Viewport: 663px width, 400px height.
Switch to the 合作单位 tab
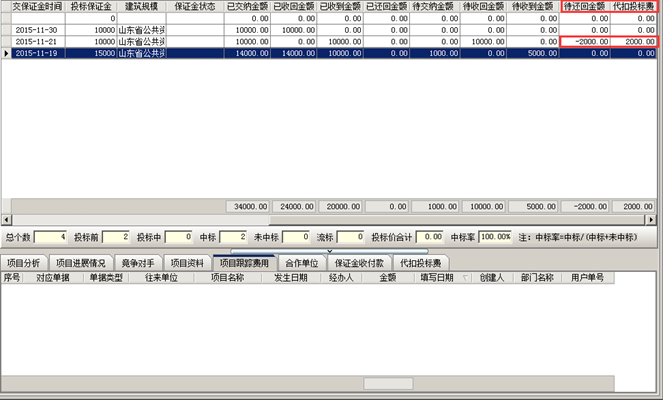(301, 263)
